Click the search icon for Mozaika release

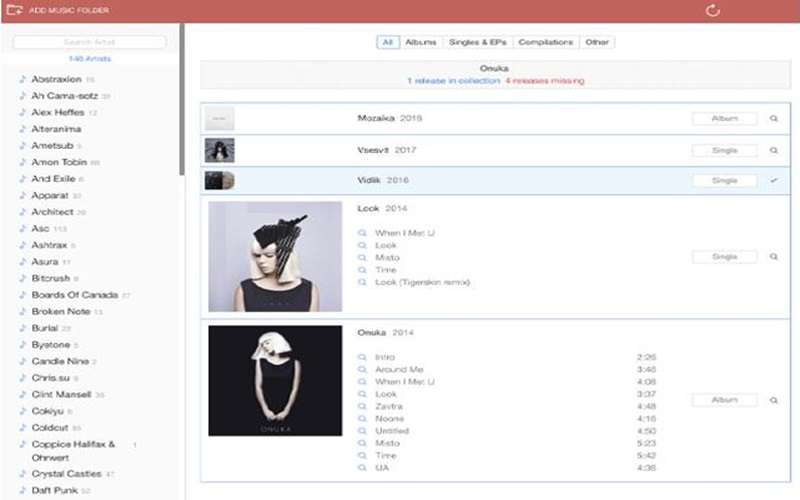tap(773, 118)
